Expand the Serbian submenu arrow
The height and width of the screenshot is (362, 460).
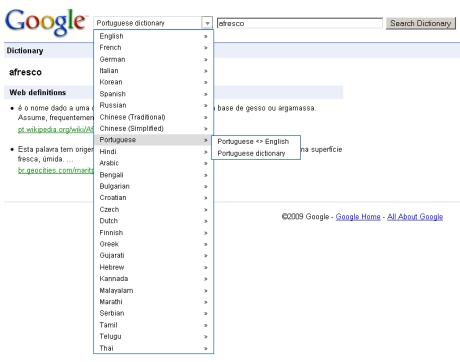[206, 314]
